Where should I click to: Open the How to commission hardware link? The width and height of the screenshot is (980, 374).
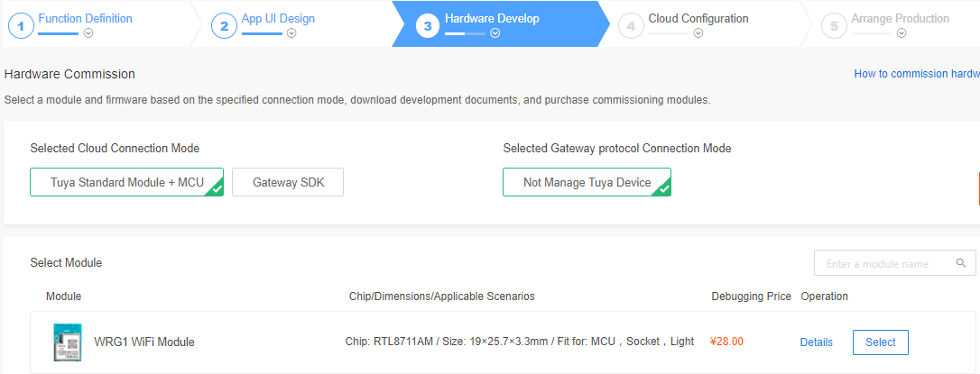(x=916, y=74)
